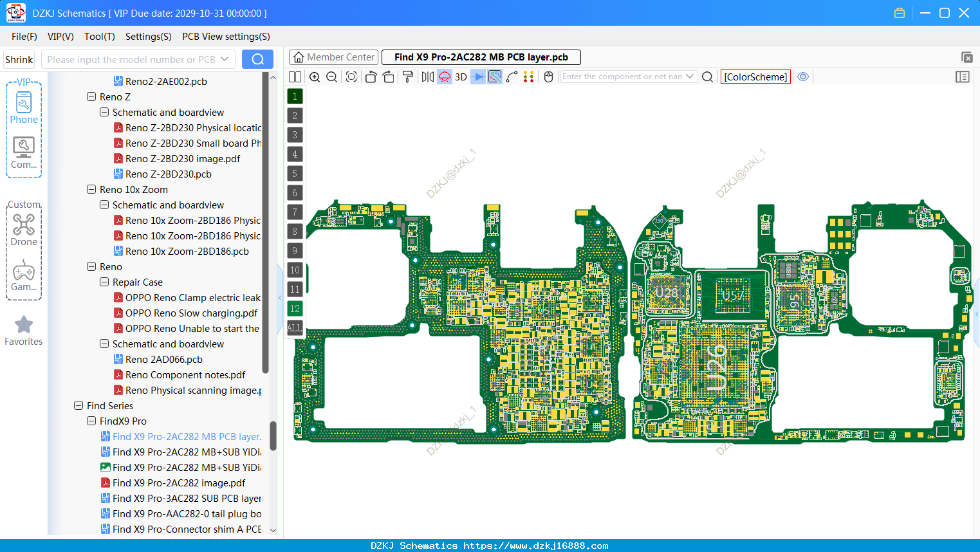Select the Phone repair category

tap(24, 107)
